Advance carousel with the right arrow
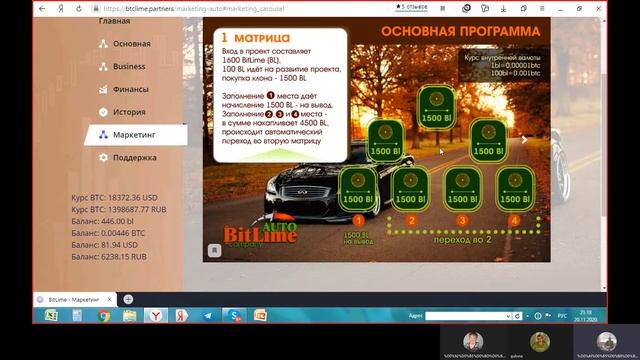 point(524,140)
